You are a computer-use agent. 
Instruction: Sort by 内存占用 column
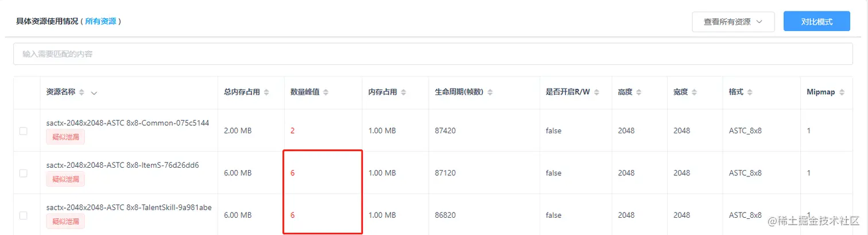tap(404, 93)
